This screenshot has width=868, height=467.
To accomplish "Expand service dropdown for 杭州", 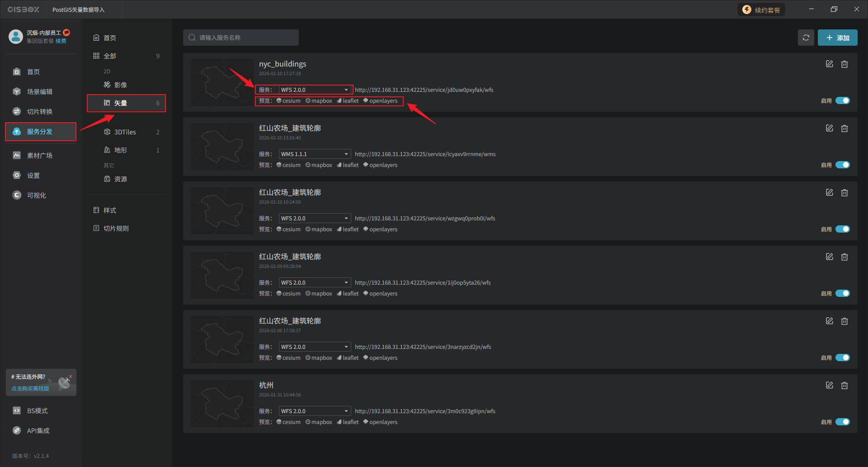I will point(315,411).
